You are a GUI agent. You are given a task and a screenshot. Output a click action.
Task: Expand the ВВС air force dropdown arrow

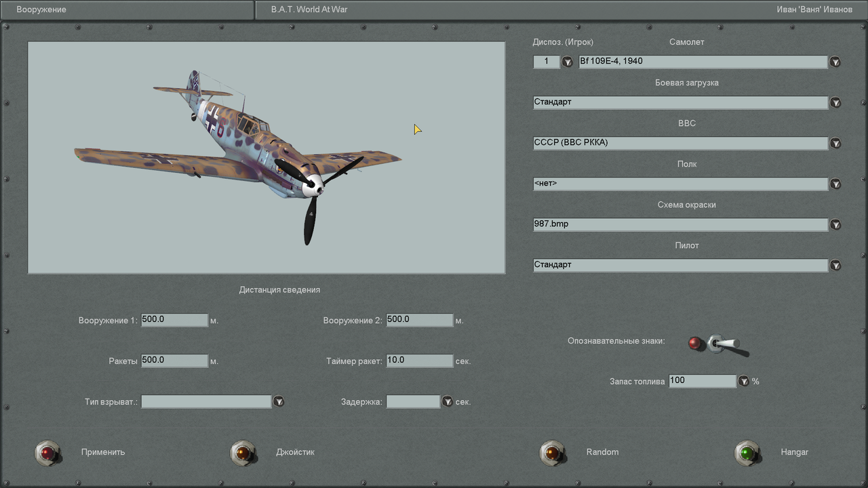coord(835,143)
